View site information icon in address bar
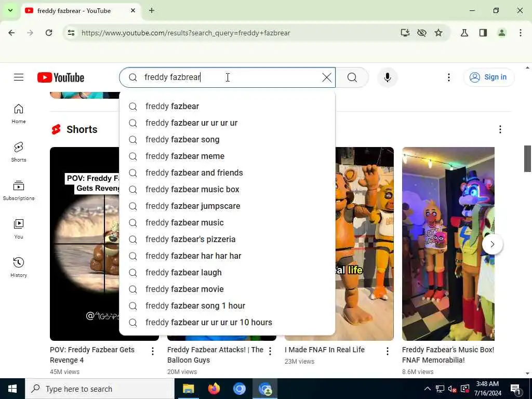Viewport: 532px width, 399px height. point(71,33)
